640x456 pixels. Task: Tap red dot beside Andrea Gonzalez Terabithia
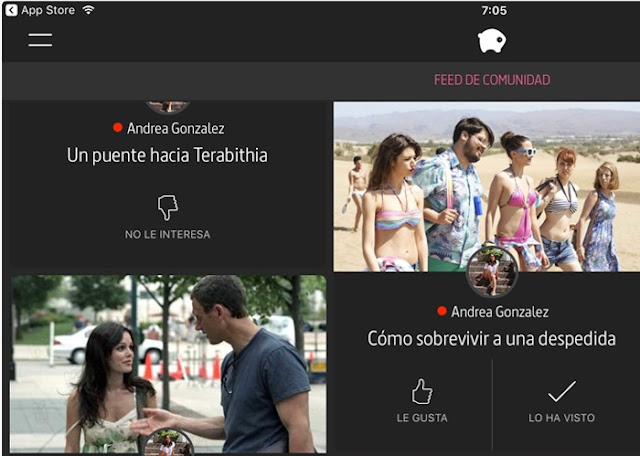pos(118,128)
